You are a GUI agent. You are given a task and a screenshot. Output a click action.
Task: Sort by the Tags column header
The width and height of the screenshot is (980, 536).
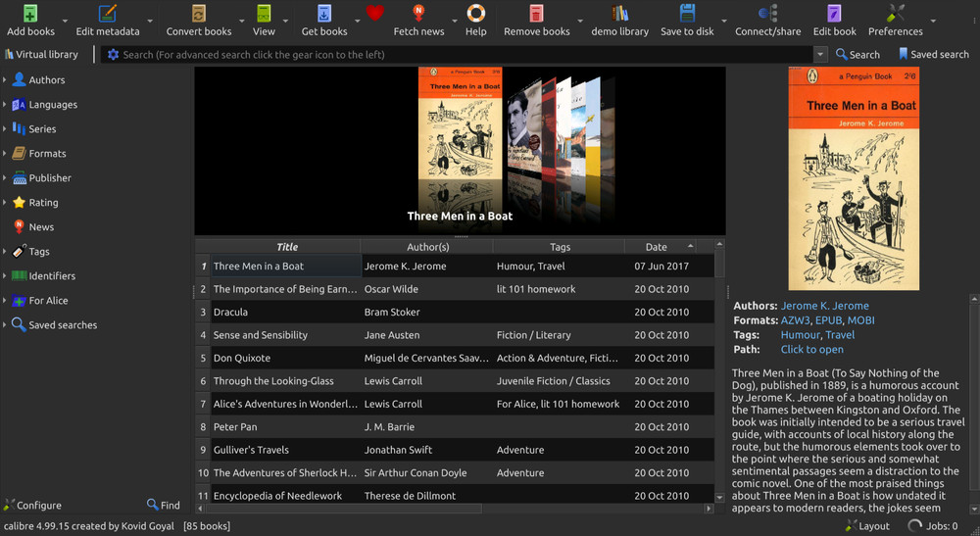(x=560, y=247)
